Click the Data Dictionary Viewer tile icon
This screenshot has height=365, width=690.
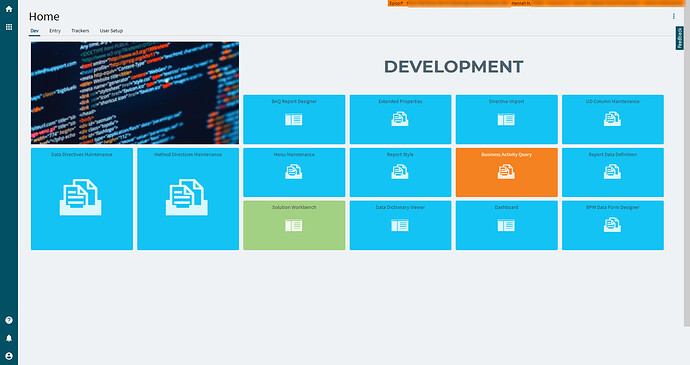[x=400, y=225]
